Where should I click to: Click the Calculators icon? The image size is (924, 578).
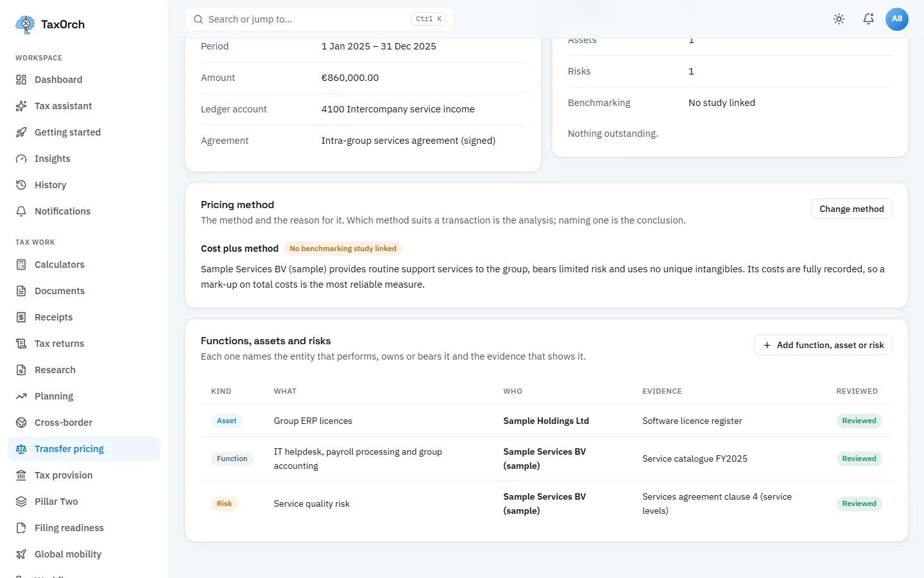(x=21, y=265)
